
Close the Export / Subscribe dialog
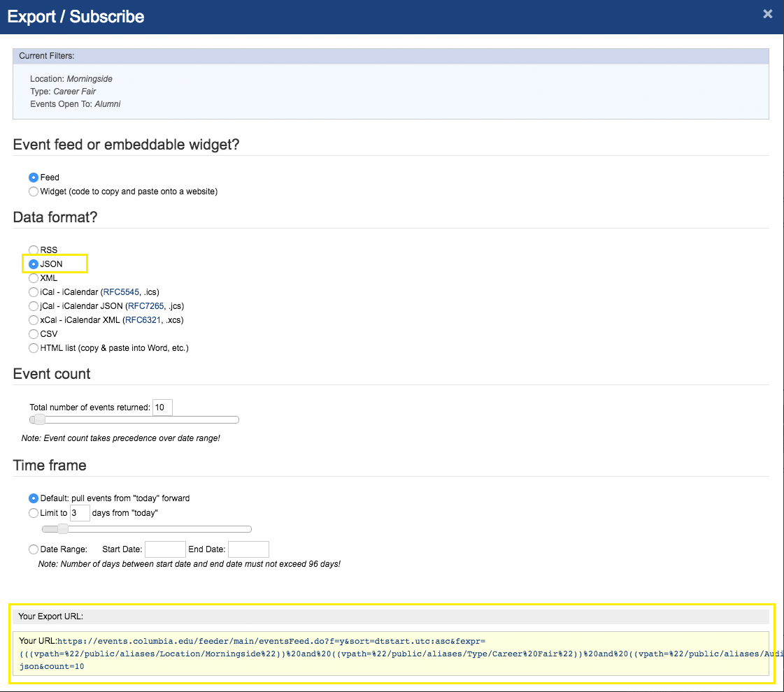(x=767, y=14)
